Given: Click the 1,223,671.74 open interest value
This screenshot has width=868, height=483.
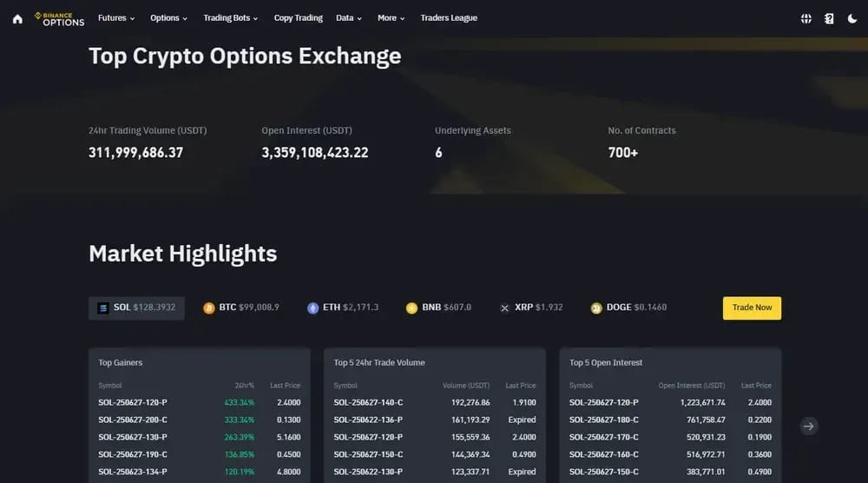Looking at the screenshot, I should point(702,403).
